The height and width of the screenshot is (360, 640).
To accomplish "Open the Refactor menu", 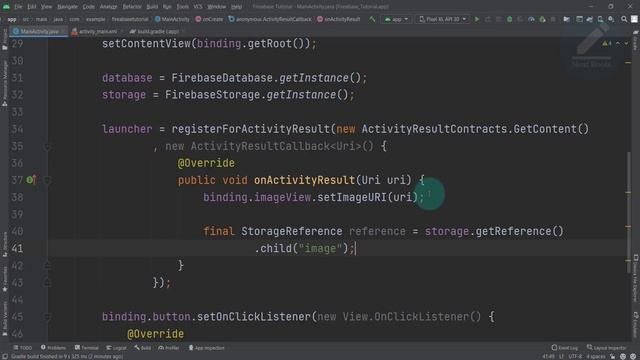I will click(x=132, y=7).
